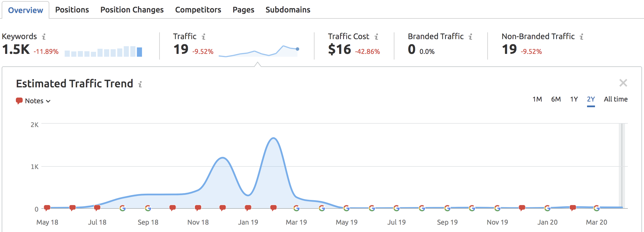Click the Estimated Traffic Trend info icon
644x232 pixels.
(x=140, y=84)
